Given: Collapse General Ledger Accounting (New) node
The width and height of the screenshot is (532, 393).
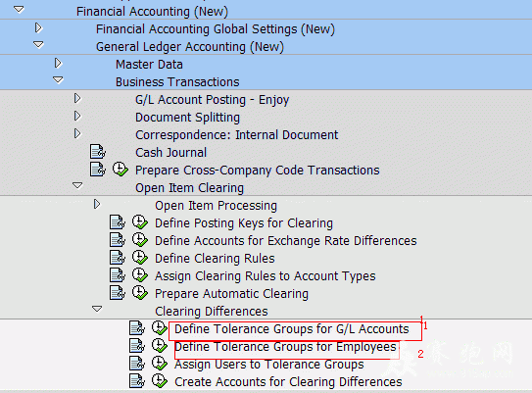Looking at the screenshot, I should [38, 44].
